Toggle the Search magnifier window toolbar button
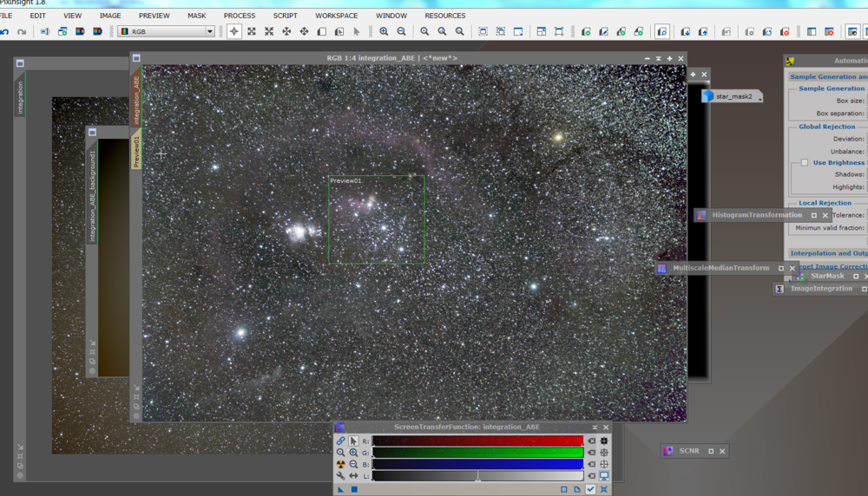Screen dimensions: 868x496 (662, 31)
